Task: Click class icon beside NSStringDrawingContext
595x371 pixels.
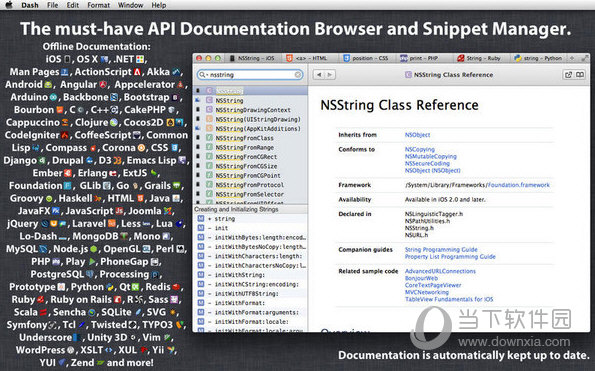Action: click(209, 110)
